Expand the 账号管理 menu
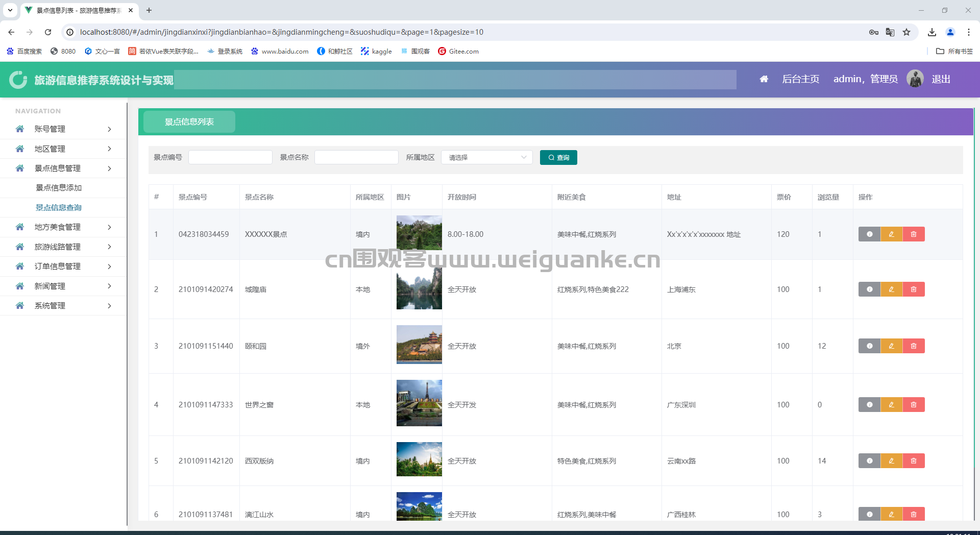Screen dimensions: 980x535 point(63,129)
